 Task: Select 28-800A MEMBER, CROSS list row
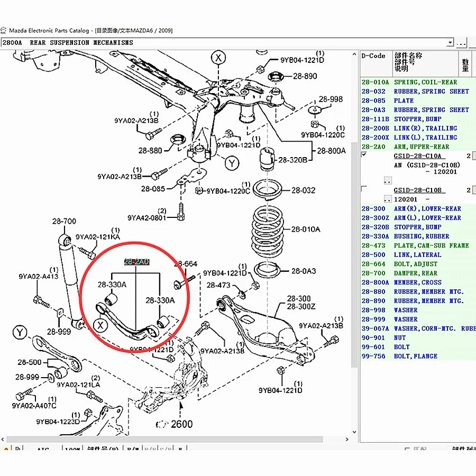point(418,282)
